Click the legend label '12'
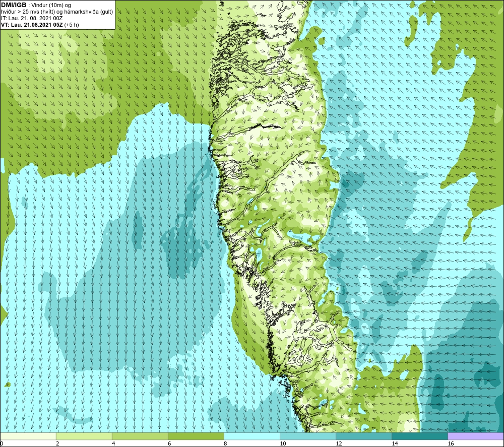Image resolution: width=504 pixels, height=447 pixels. point(339,443)
